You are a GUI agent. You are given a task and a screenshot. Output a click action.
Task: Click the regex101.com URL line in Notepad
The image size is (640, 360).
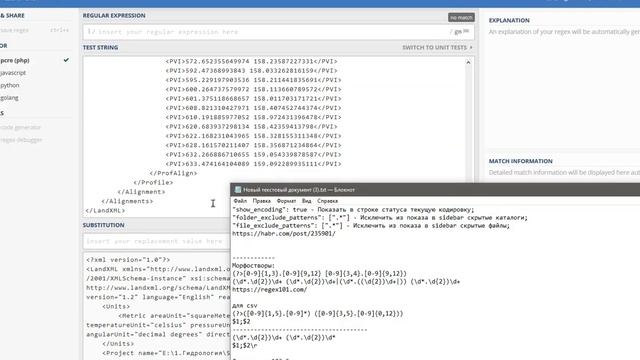click(269, 290)
